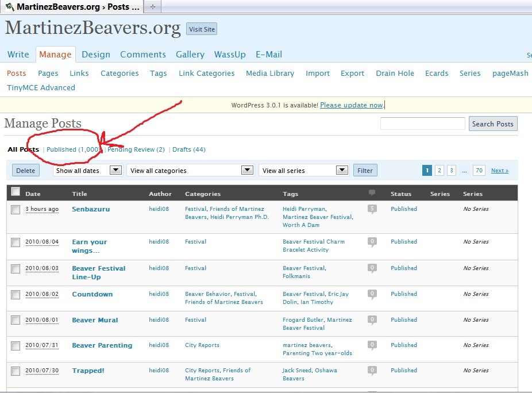532x393 pixels.
Task: Go to page 2 of posts
Action: tap(440, 171)
